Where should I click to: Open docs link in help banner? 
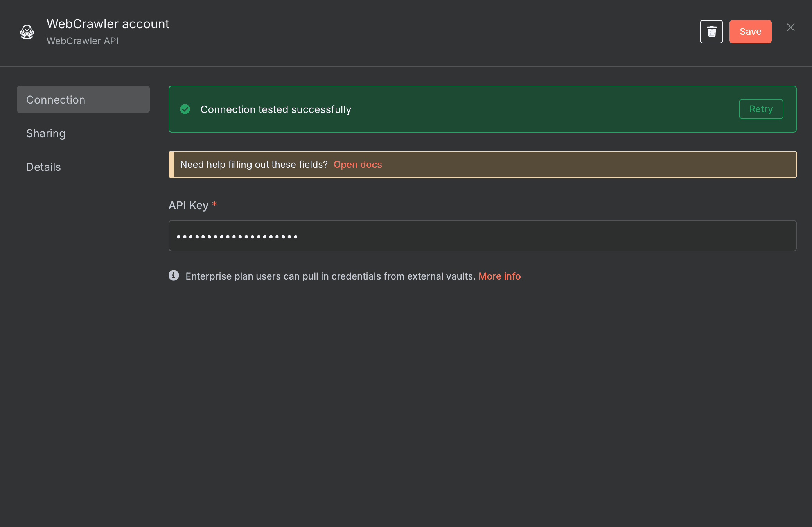tap(357, 165)
